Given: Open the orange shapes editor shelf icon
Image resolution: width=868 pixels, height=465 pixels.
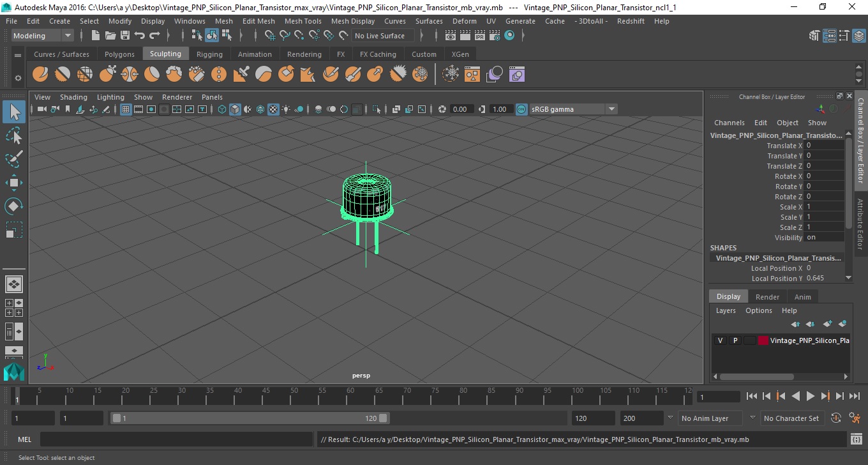Looking at the screenshot, I should pyautogui.click(x=472, y=75).
